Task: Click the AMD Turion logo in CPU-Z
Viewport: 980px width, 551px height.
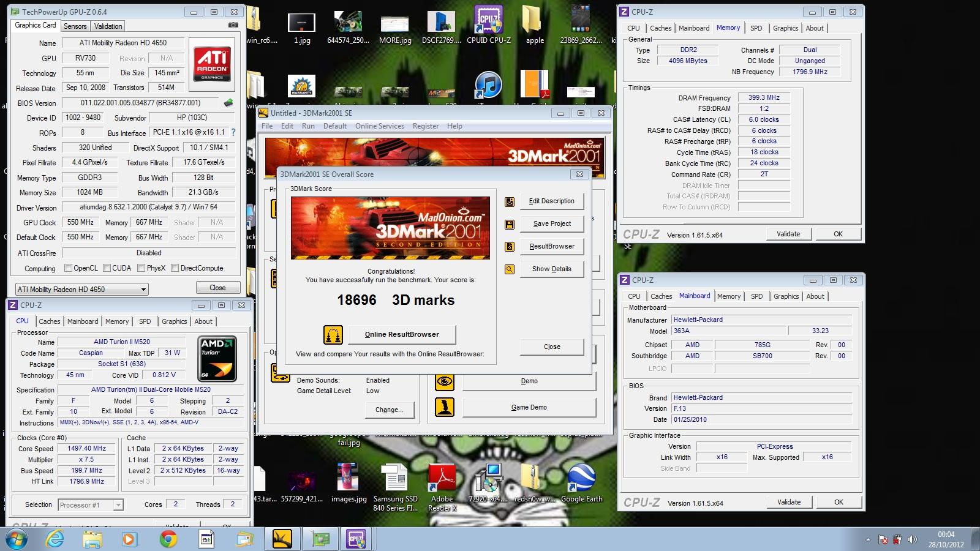Action: tap(217, 359)
